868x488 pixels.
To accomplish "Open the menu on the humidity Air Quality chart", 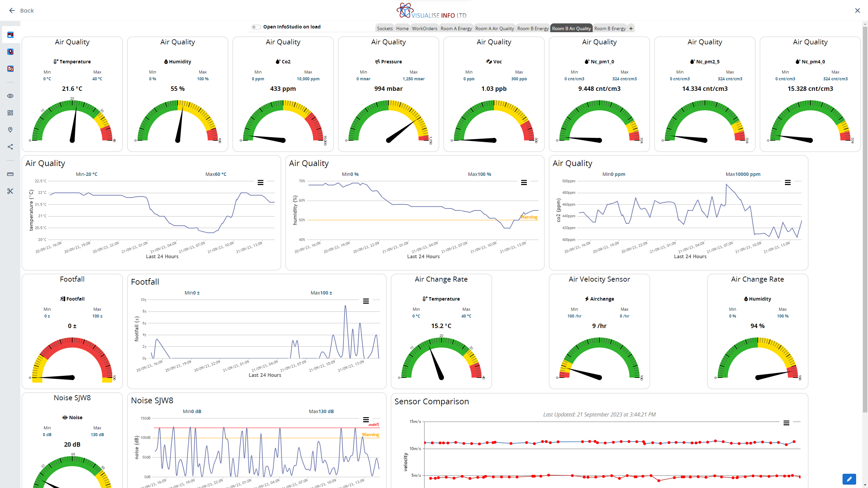I will point(524,182).
